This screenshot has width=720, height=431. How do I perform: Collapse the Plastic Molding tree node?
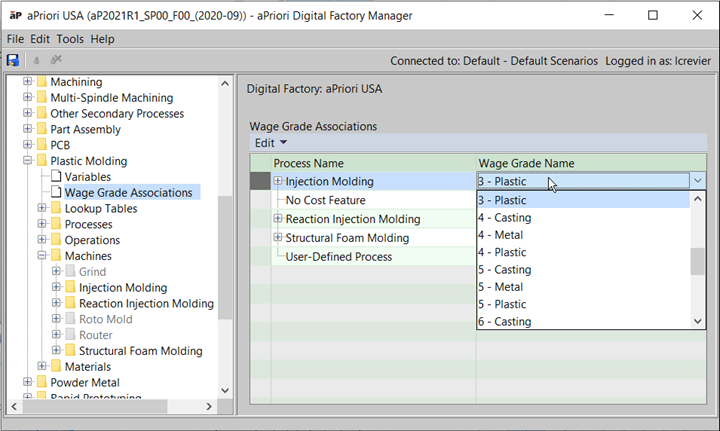(28, 161)
